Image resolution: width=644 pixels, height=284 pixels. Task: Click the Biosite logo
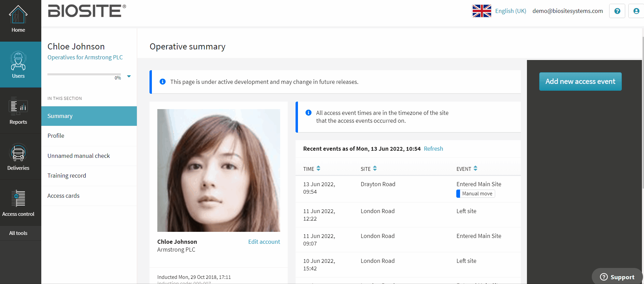[x=87, y=11]
